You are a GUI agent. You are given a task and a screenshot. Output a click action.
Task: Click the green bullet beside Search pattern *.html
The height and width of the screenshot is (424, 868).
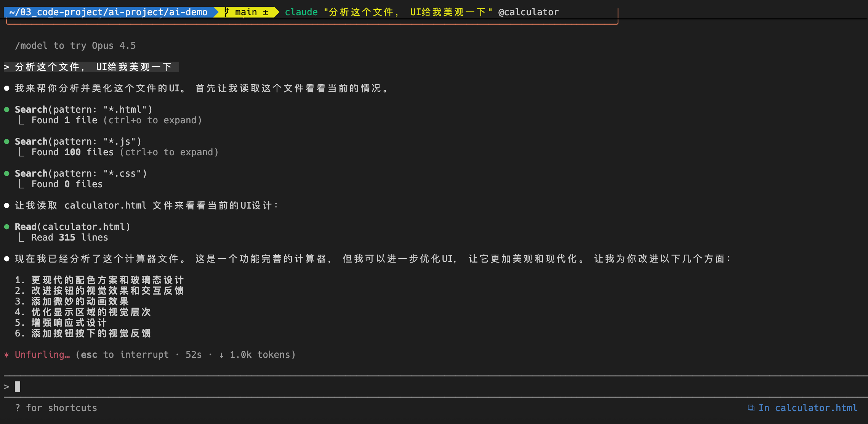(6, 110)
